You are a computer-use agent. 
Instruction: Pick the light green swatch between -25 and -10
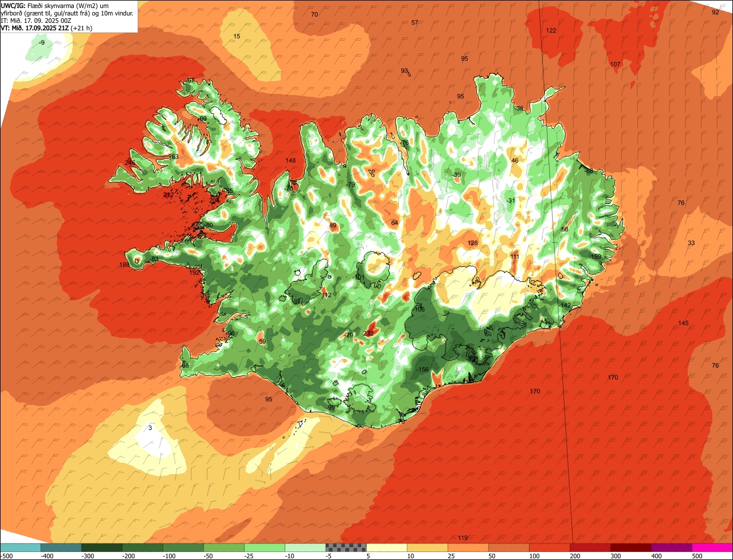pos(265,547)
